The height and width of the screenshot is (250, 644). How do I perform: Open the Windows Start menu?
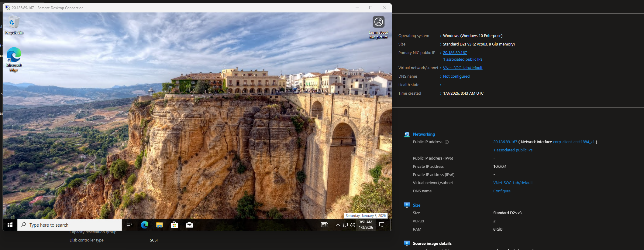click(10, 225)
